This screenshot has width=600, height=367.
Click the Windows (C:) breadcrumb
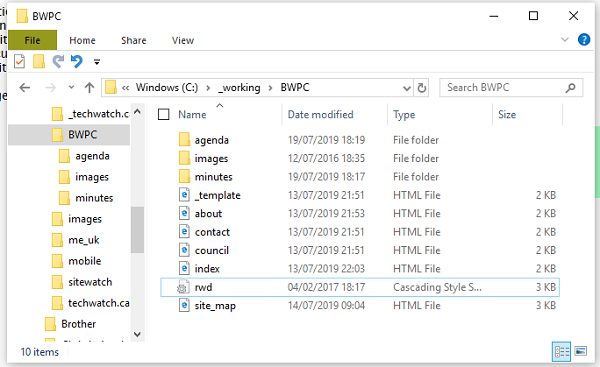(167, 88)
